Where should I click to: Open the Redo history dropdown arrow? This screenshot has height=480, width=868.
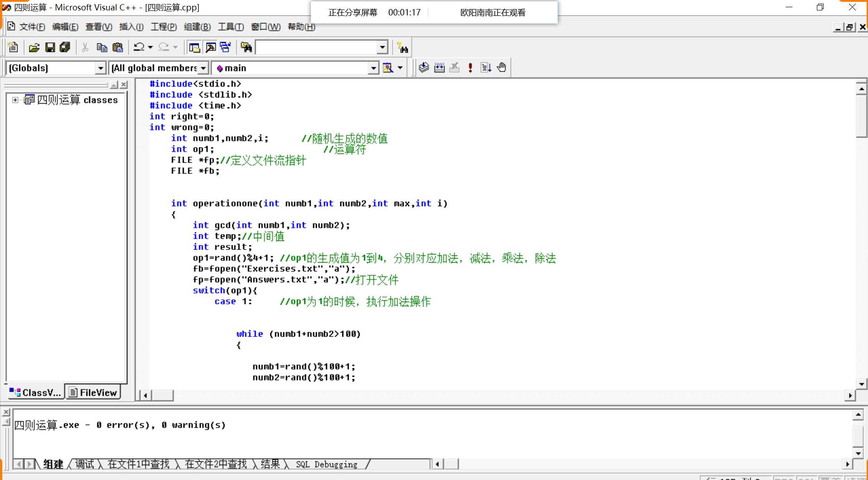[x=175, y=47]
